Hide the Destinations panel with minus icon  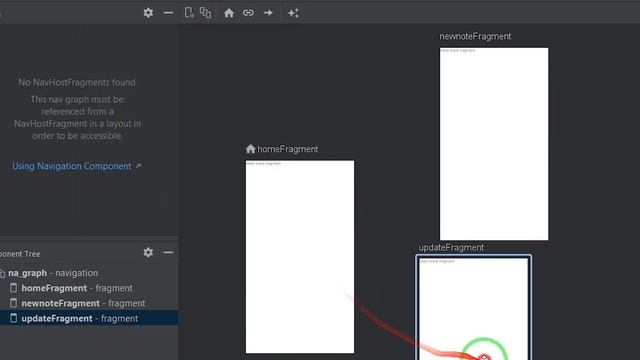click(x=168, y=13)
